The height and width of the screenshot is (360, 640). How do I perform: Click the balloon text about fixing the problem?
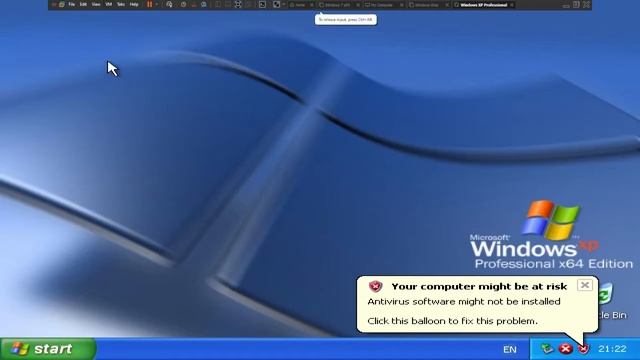[453, 321]
